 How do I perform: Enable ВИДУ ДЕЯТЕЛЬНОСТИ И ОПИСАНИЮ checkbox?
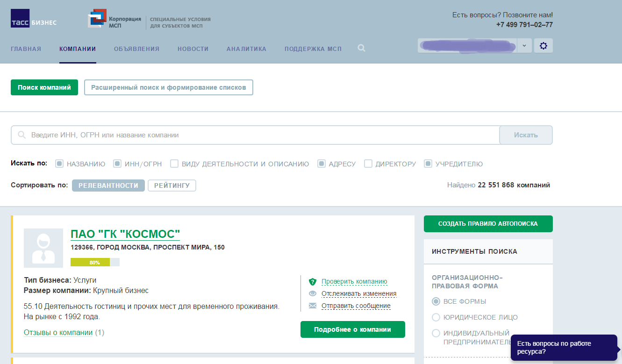(174, 164)
